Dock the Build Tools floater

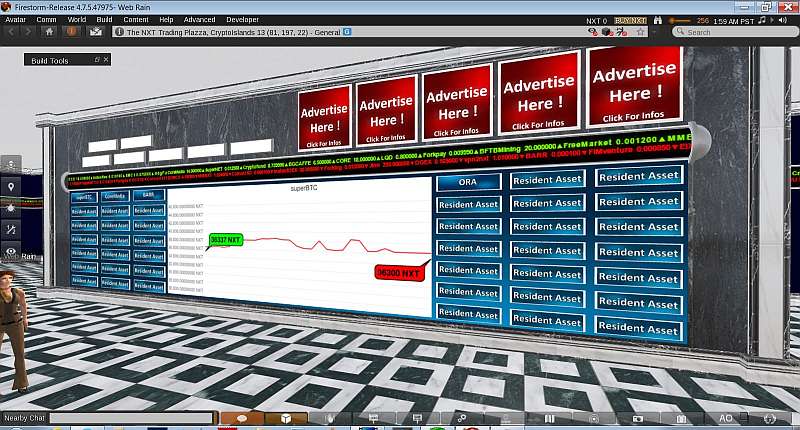coord(97,60)
